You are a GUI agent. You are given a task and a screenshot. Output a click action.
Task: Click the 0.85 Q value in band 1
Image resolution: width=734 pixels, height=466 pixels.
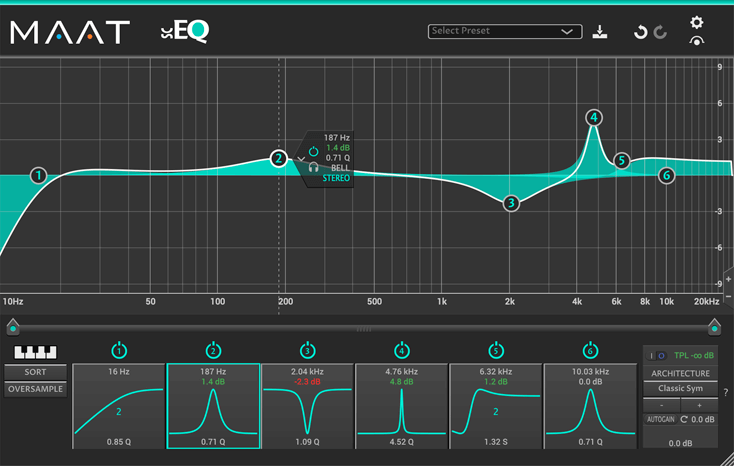(119, 442)
